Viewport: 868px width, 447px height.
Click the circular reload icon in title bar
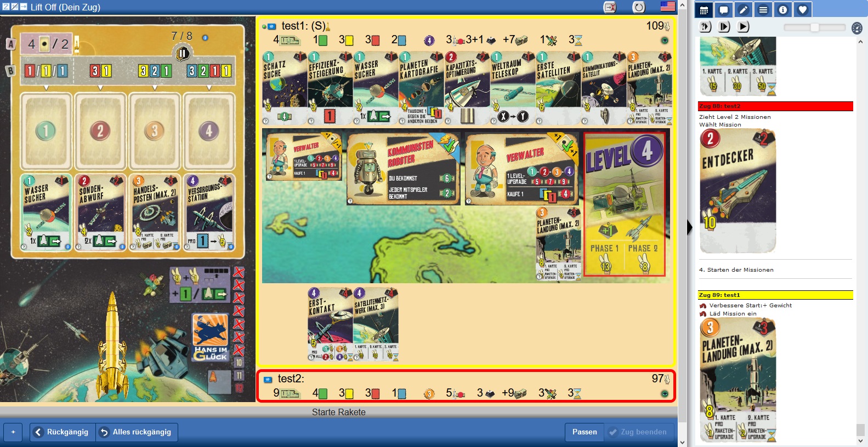click(639, 7)
